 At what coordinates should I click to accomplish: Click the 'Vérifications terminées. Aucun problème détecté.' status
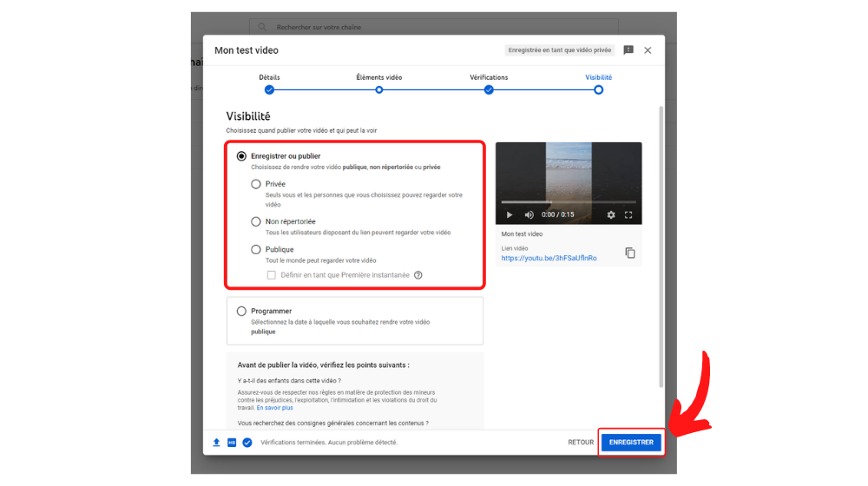pos(329,443)
